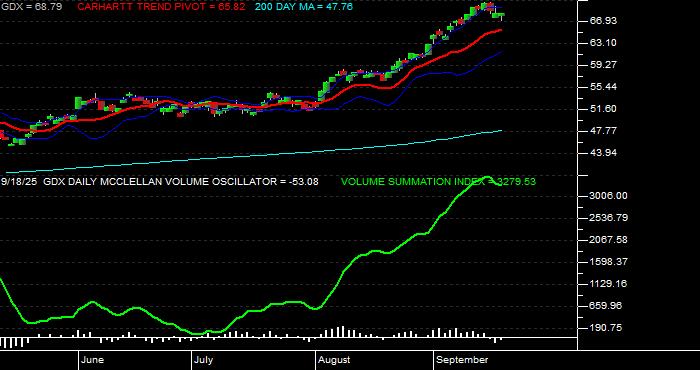Select the Carhartt Trend Pivot = 65.82 label
The width and height of the screenshot is (700, 370).
pos(161,7)
